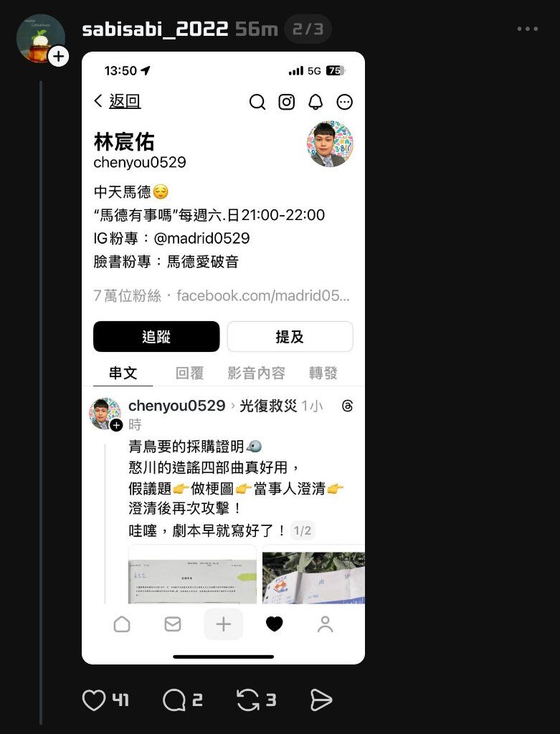Open the document image thumbnail in post
This screenshot has height=734, width=560.
coord(192,574)
